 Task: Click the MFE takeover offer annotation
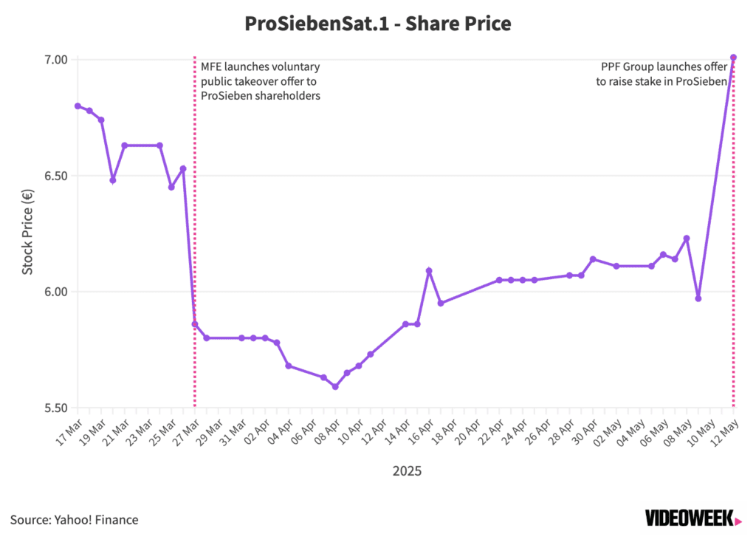point(261,81)
